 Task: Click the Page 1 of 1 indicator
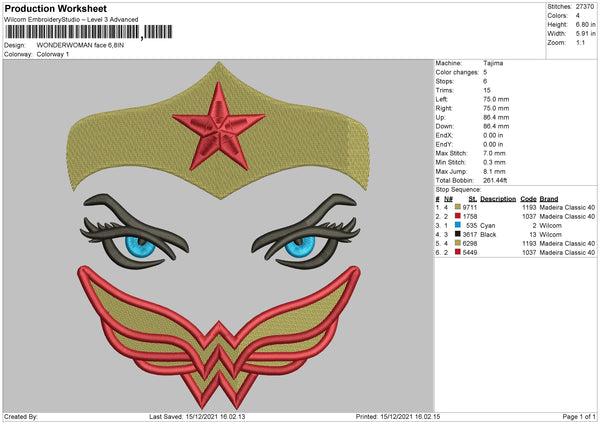click(579, 417)
